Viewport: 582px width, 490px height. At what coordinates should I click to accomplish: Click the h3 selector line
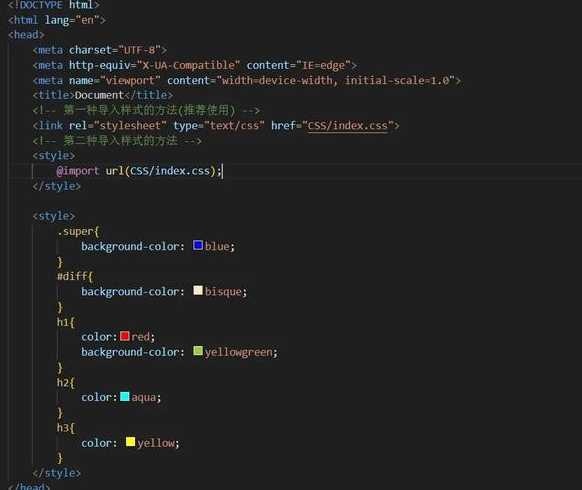coord(66,428)
